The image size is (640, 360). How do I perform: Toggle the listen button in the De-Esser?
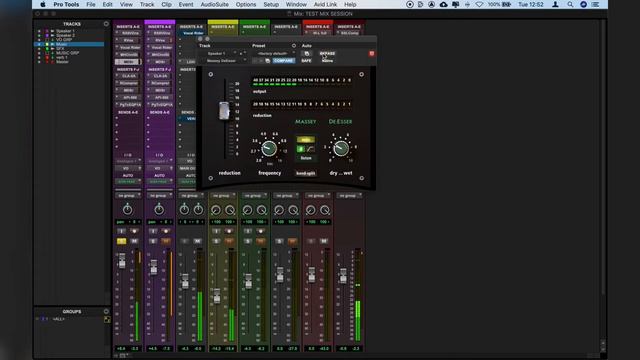click(306, 158)
